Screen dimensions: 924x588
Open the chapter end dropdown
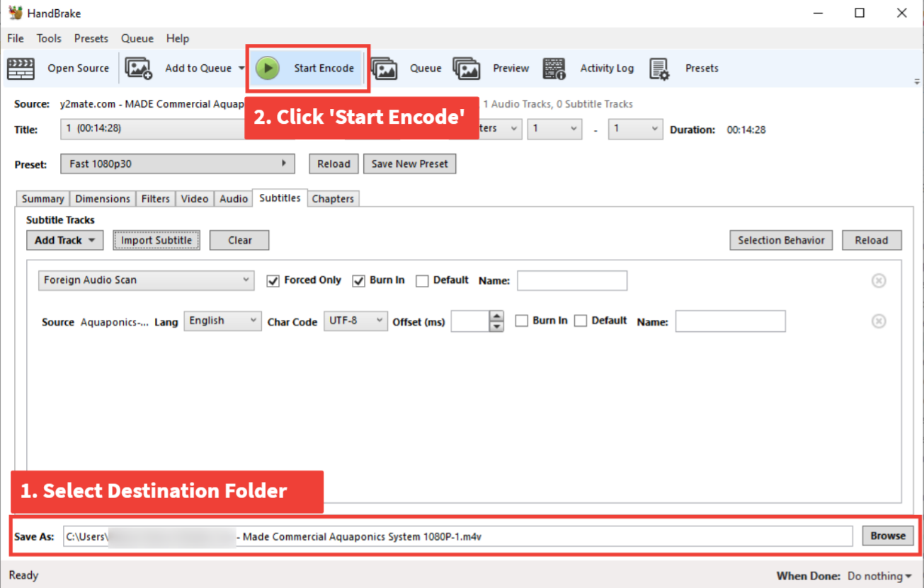635,129
